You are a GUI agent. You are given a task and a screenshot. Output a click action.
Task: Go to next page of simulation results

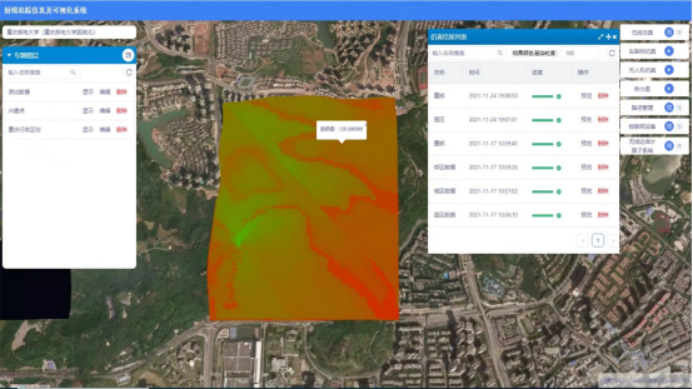pos(613,240)
